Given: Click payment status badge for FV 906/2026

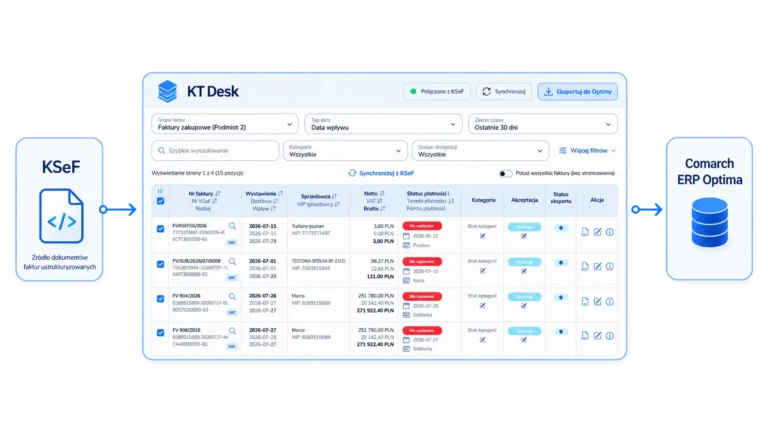Looking at the screenshot, I should [x=422, y=331].
